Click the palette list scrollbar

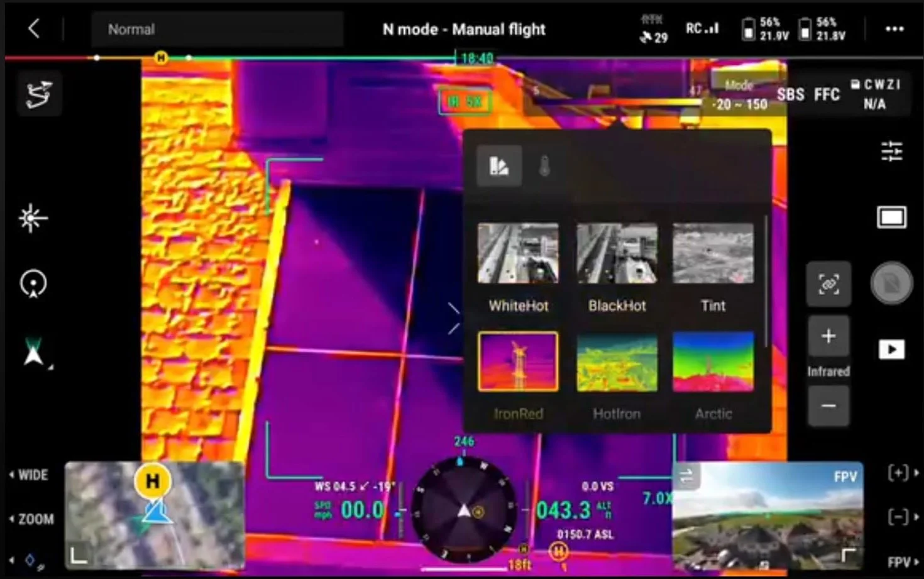[x=766, y=282]
